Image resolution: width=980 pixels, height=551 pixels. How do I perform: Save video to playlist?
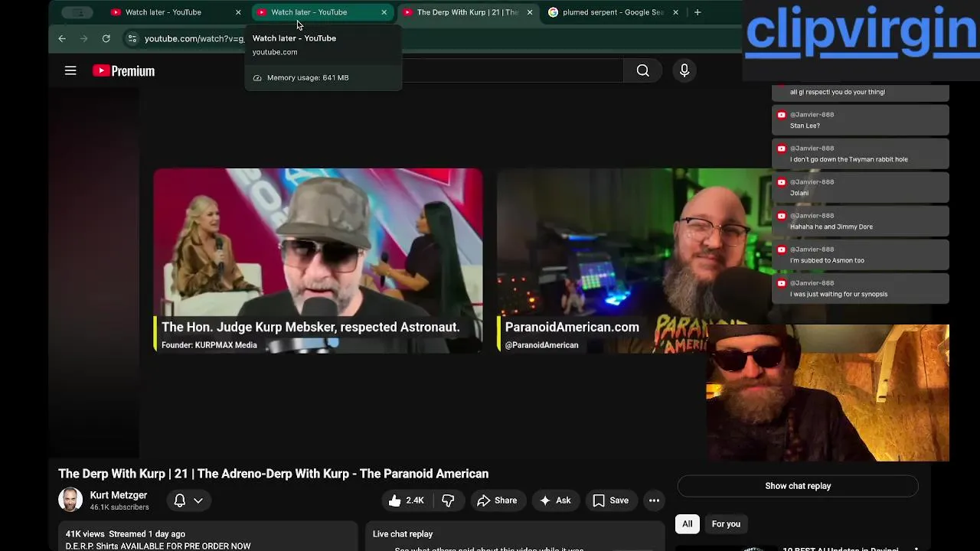pos(611,500)
